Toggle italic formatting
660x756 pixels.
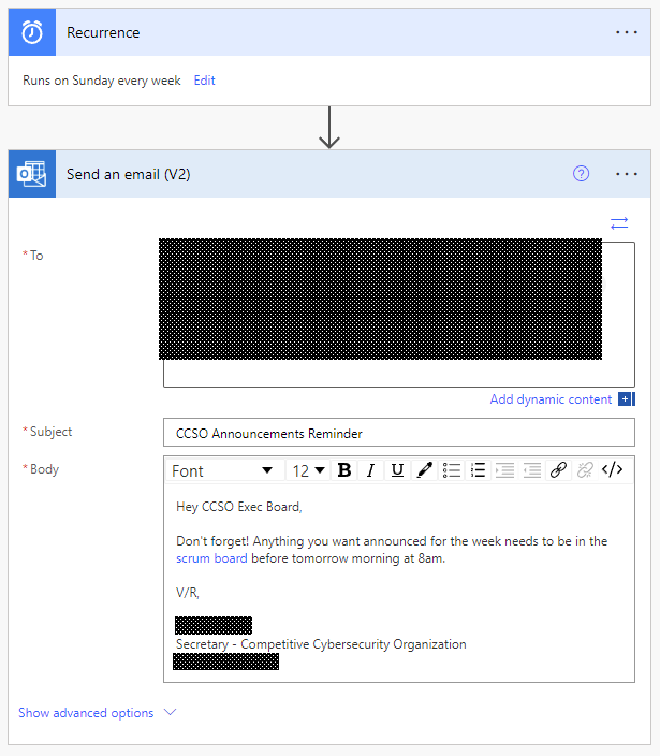370,471
